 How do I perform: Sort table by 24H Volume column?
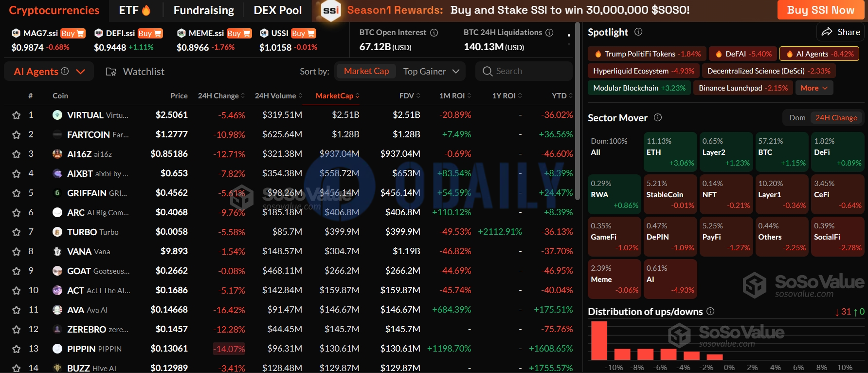(278, 95)
